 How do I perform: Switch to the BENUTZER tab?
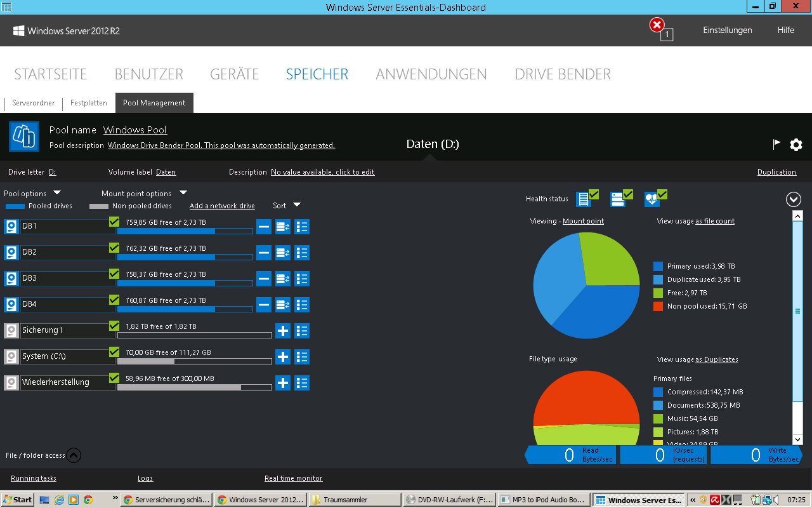[149, 74]
